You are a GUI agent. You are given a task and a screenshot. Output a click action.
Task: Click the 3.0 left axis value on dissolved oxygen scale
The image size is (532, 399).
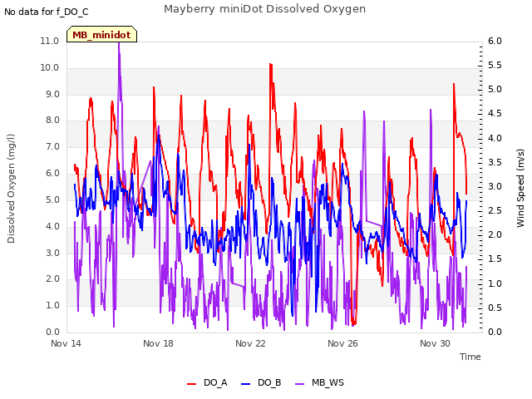click(x=53, y=253)
